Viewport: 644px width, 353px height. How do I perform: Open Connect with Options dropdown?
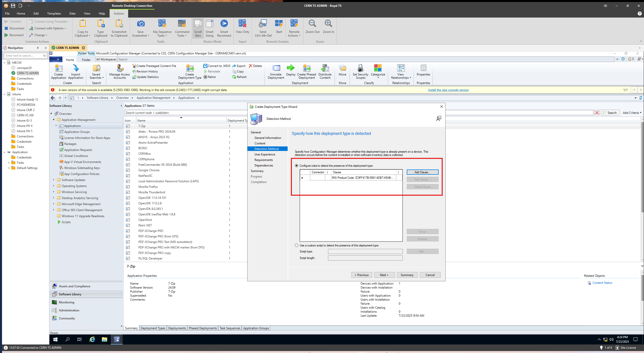point(47,28)
